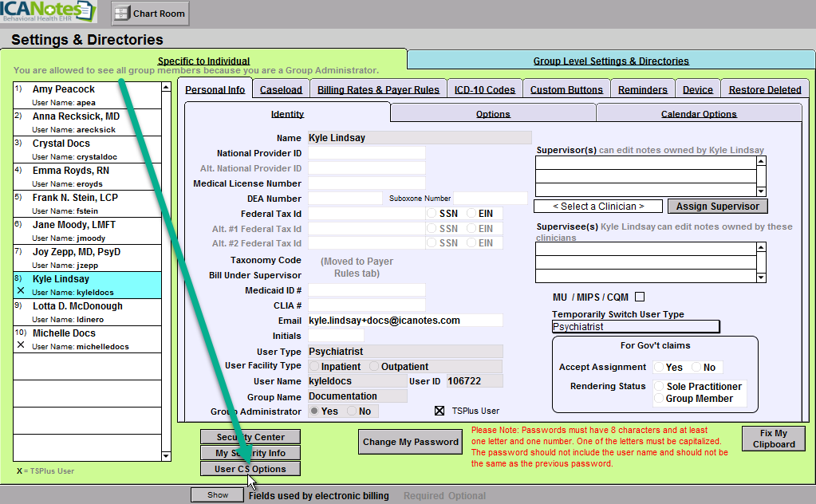Image resolution: width=816 pixels, height=504 pixels.
Task: Open the Chart Room
Action: pos(150,13)
